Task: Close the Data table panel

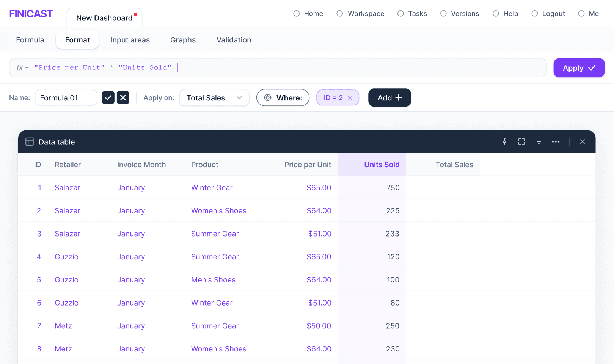Action: [583, 141]
